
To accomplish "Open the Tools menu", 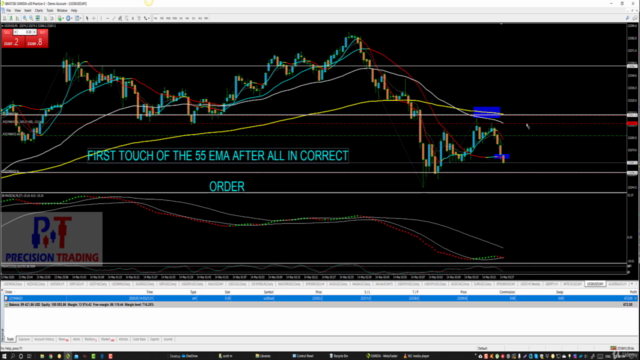I will click(50, 10).
